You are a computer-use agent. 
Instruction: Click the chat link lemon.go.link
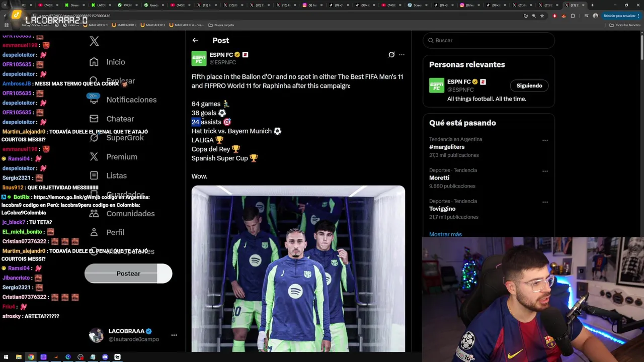click(70, 197)
